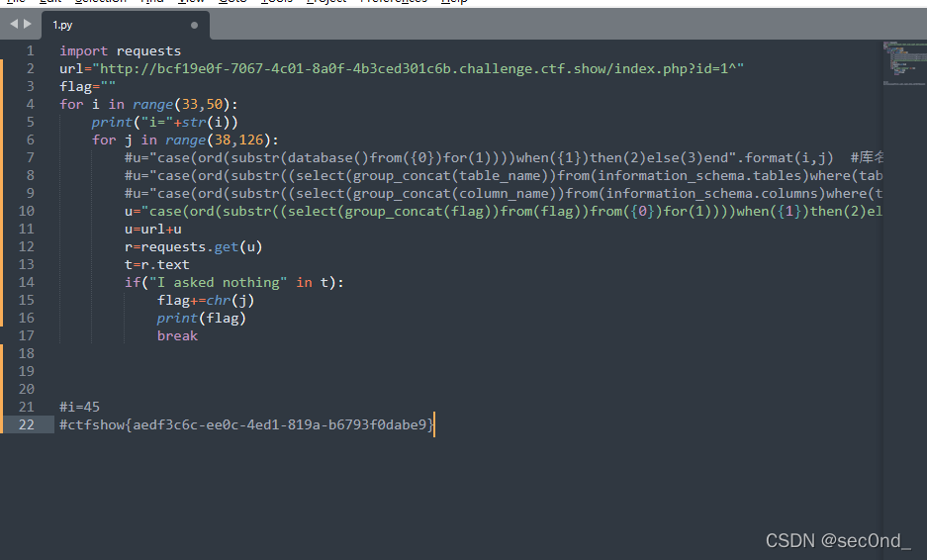Click commented line with substr(database()
927x560 pixels.
pyautogui.click(x=504, y=158)
